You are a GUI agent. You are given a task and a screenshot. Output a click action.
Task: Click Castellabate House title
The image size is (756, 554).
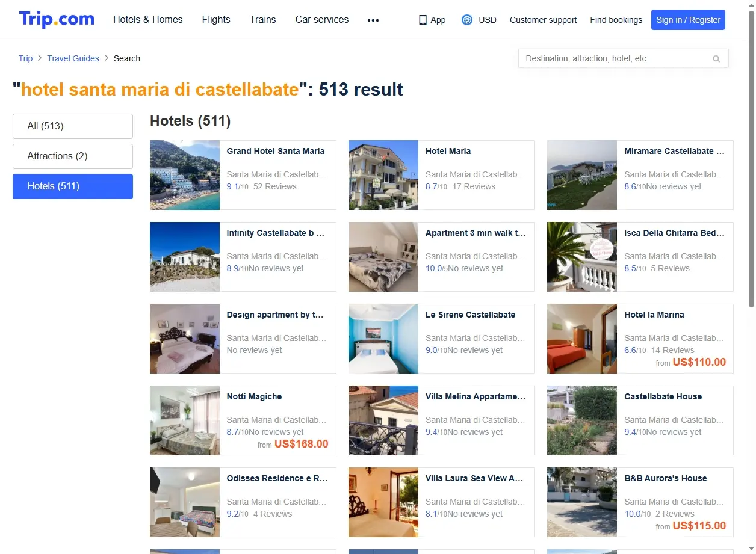coord(663,396)
